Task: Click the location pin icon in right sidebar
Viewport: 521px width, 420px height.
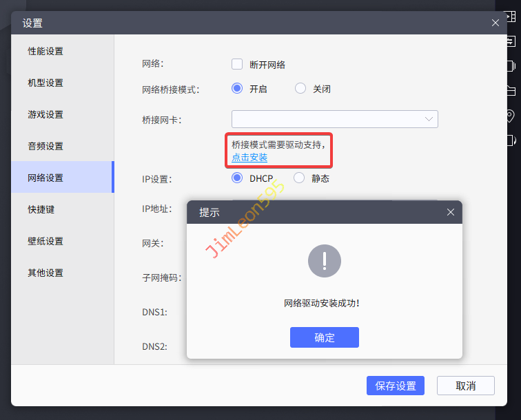Action: coord(511,116)
